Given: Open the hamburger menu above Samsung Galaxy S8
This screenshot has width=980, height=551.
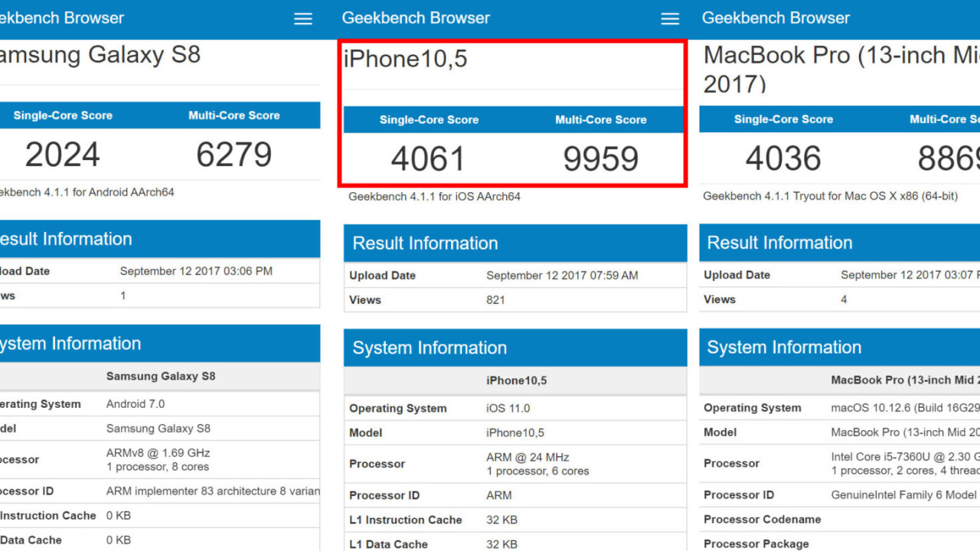Looking at the screenshot, I should click(x=303, y=19).
